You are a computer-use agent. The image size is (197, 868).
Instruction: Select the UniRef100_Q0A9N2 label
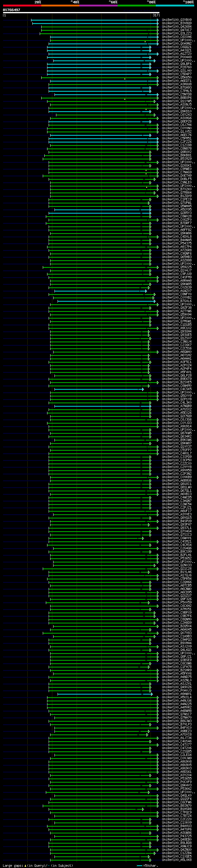[x=177, y=43]
